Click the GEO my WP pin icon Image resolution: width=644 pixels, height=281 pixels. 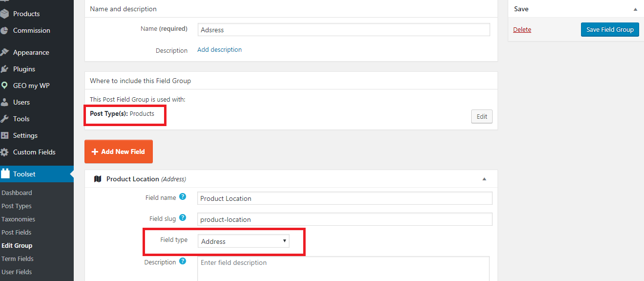(4, 86)
